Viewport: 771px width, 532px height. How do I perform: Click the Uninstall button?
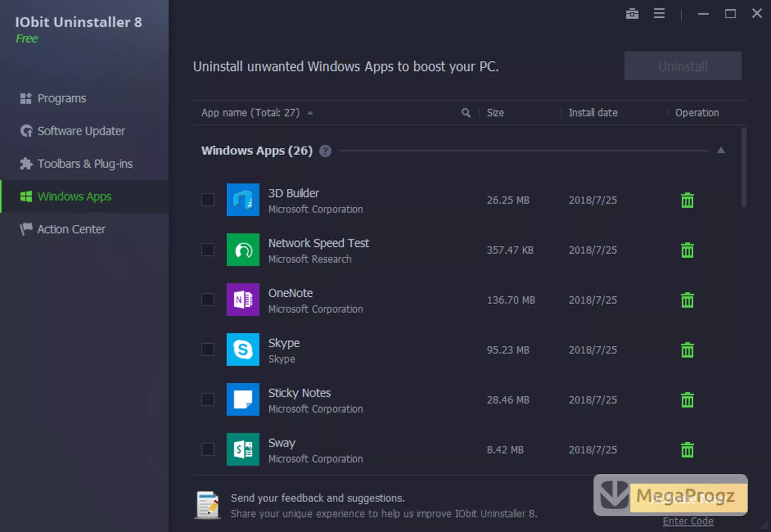pos(683,66)
